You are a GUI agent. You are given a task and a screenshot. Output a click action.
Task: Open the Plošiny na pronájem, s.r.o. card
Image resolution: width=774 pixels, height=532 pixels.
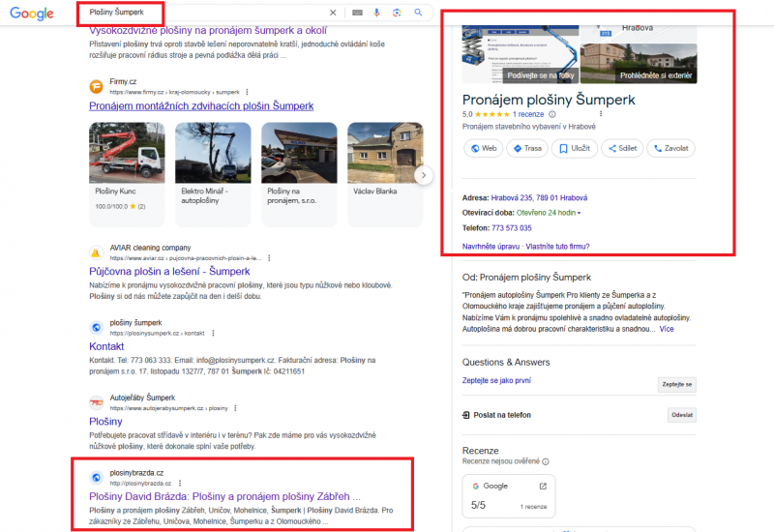click(x=299, y=174)
